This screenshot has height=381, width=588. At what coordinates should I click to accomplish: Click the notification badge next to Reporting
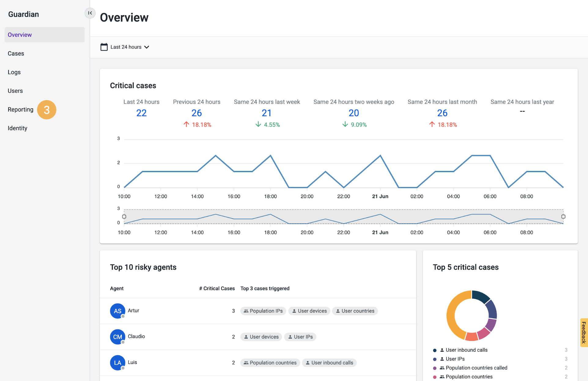tap(46, 109)
